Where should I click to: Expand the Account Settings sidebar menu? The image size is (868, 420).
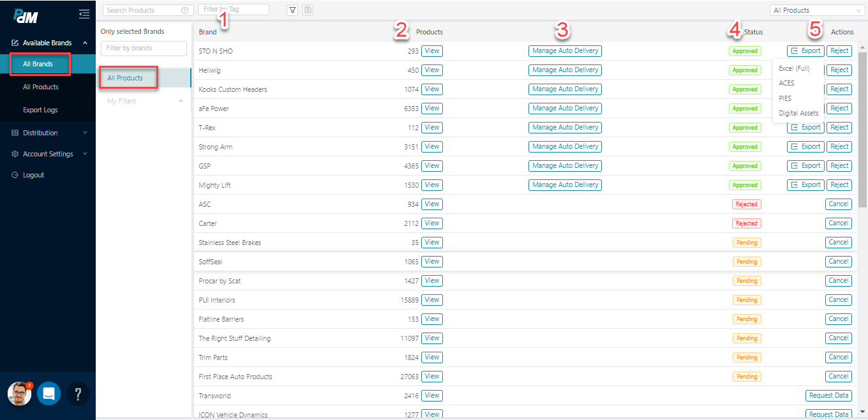[x=48, y=154]
